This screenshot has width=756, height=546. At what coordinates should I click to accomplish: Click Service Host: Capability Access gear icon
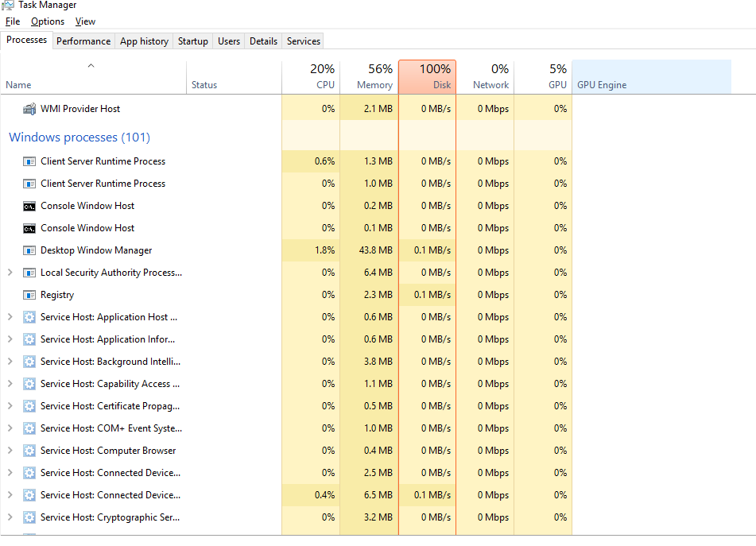[x=29, y=384]
